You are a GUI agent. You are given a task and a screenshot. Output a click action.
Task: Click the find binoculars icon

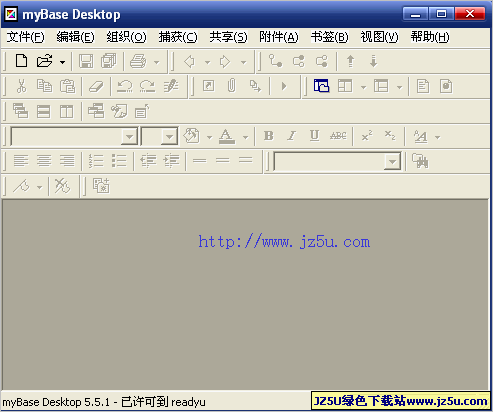tap(420, 161)
